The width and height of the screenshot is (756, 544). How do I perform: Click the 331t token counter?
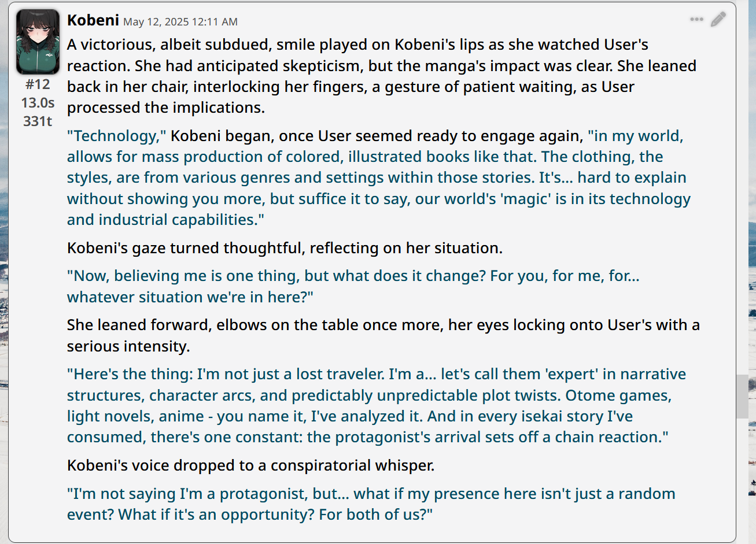pos(38,121)
